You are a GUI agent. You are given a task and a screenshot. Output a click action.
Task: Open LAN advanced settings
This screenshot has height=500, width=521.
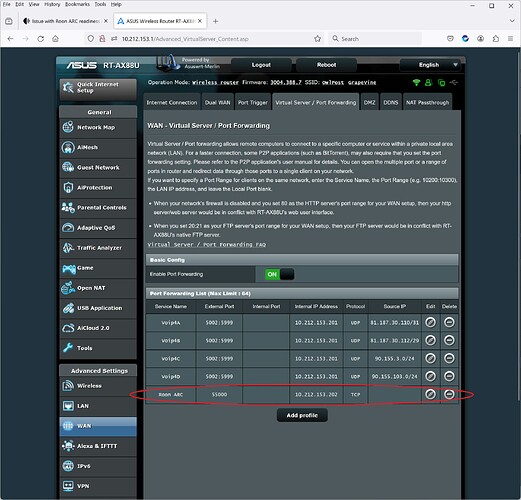98,406
